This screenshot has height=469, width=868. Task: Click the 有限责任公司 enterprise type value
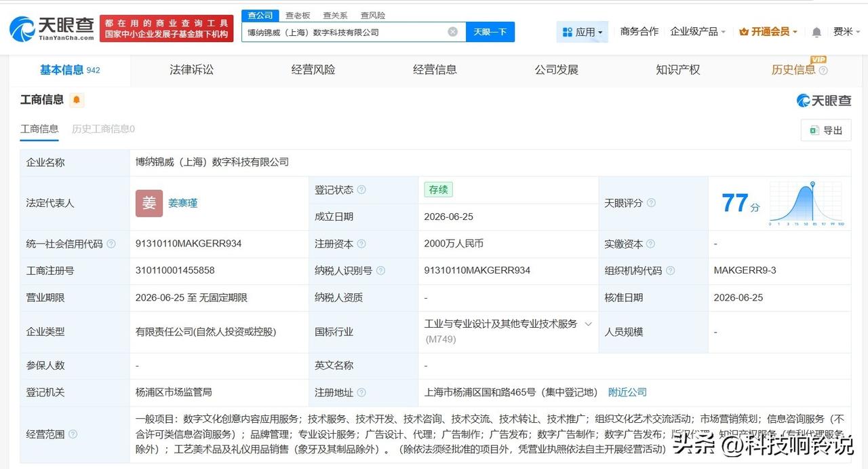206,332
